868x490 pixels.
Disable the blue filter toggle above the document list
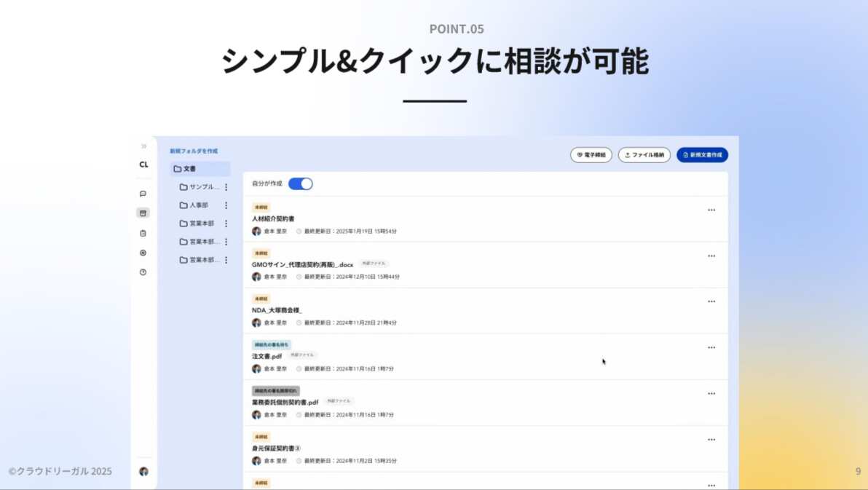pyautogui.click(x=301, y=183)
